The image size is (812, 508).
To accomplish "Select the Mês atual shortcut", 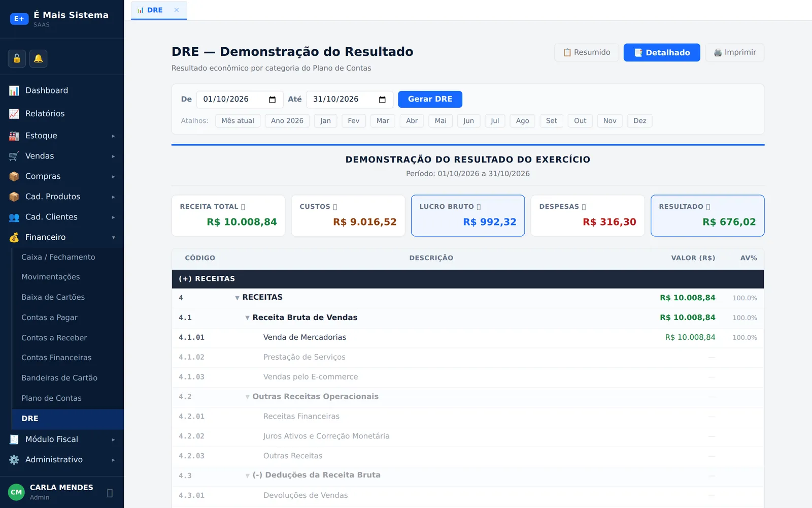I will pyautogui.click(x=238, y=121).
